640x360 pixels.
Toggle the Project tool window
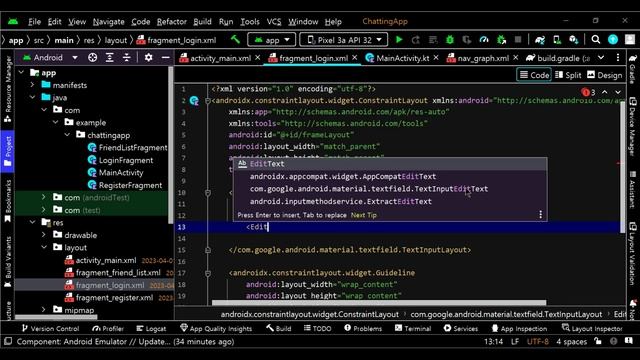pos(7,150)
